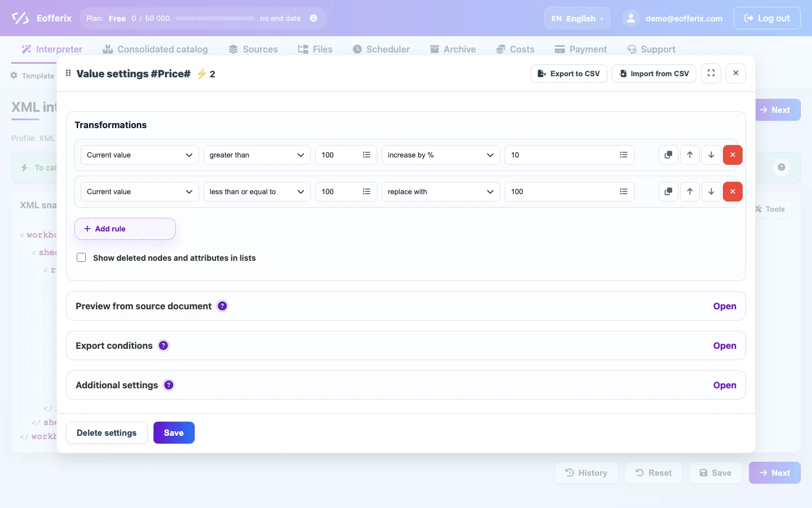This screenshot has width=812, height=508.
Task: Move the 'greater than' rule down
Action: tap(711, 155)
